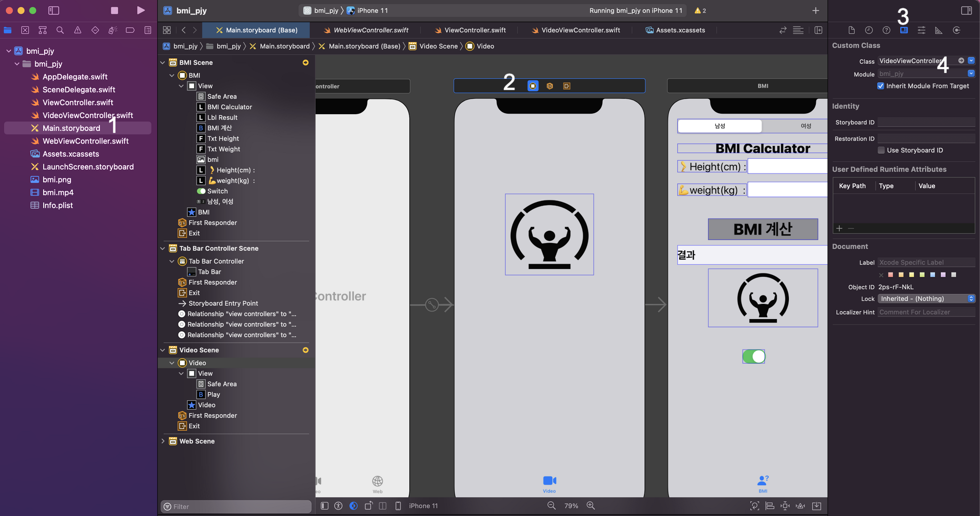Click the warnings indicator showing 2

pos(700,10)
